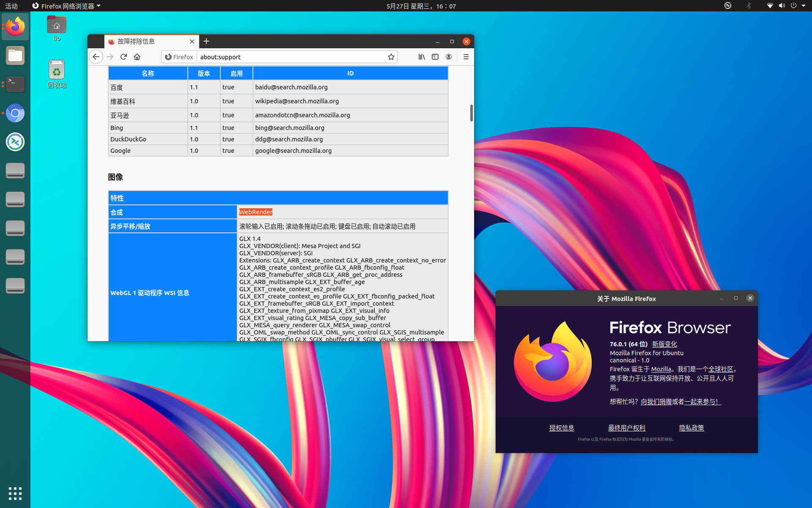Viewport: 812px width, 508px height.
Task: Open a new tab with plus button
Action: click(x=206, y=41)
